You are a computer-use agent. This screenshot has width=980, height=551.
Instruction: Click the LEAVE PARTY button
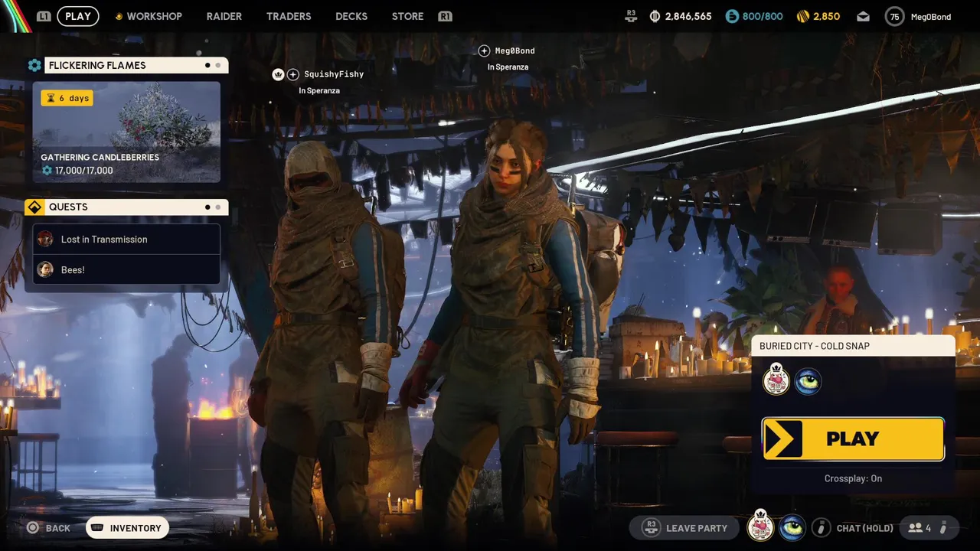[684, 528]
